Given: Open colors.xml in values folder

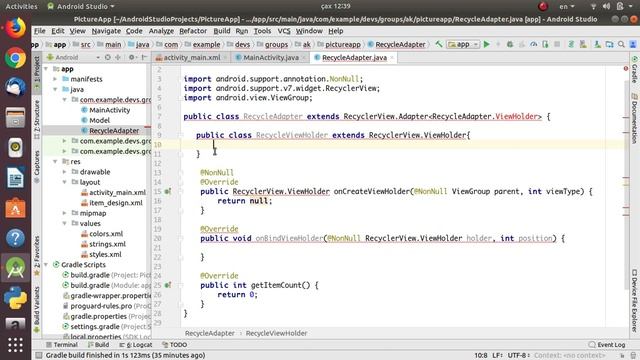Looking at the screenshot, I should [x=106, y=234].
